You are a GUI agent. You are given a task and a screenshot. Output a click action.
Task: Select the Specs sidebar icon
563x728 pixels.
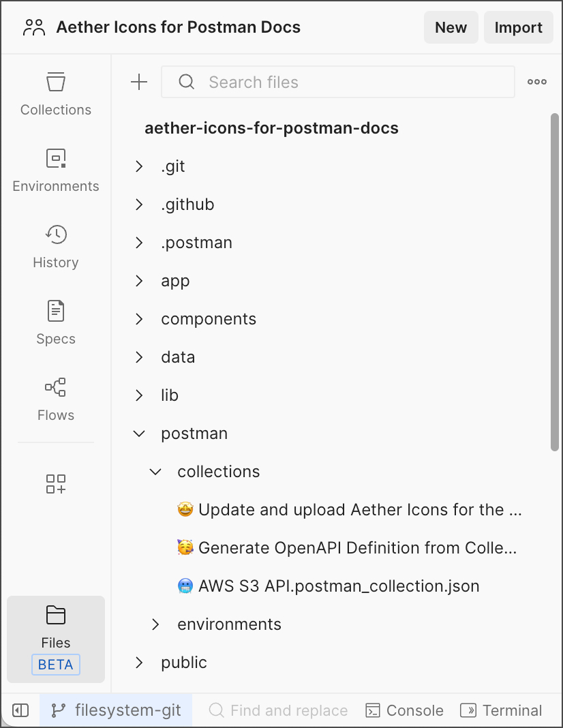click(x=55, y=321)
